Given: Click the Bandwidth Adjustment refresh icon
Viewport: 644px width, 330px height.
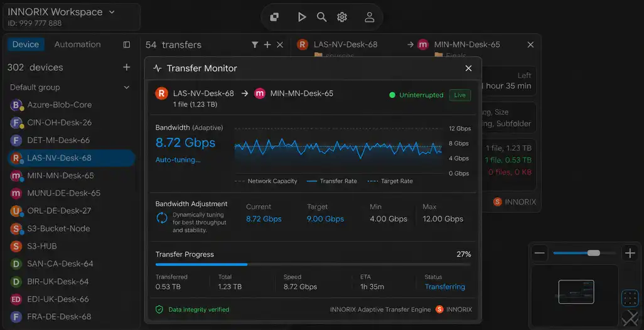Looking at the screenshot, I should tap(162, 218).
